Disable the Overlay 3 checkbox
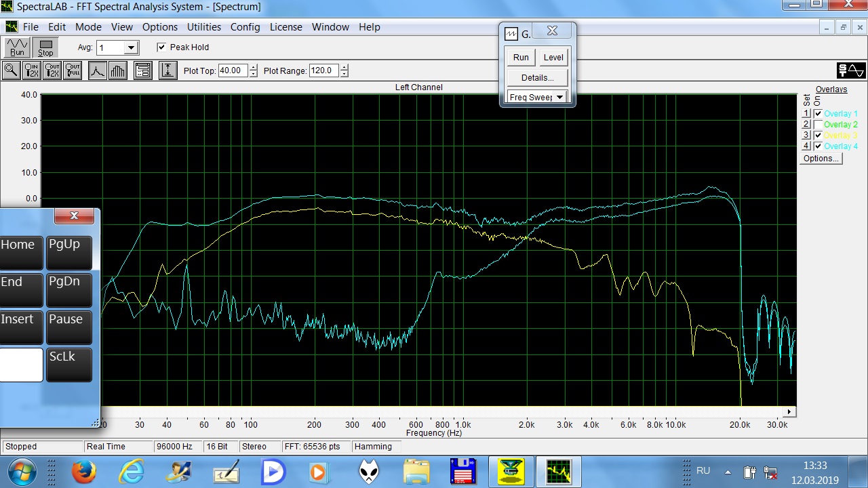The height and width of the screenshot is (488, 868). click(818, 136)
